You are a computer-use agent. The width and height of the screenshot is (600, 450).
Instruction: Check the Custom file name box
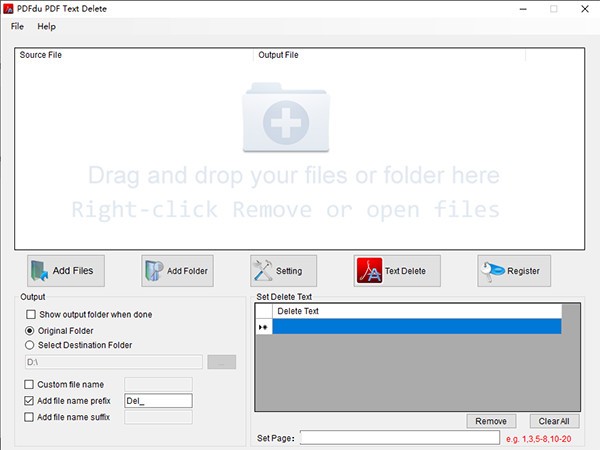click(x=29, y=384)
